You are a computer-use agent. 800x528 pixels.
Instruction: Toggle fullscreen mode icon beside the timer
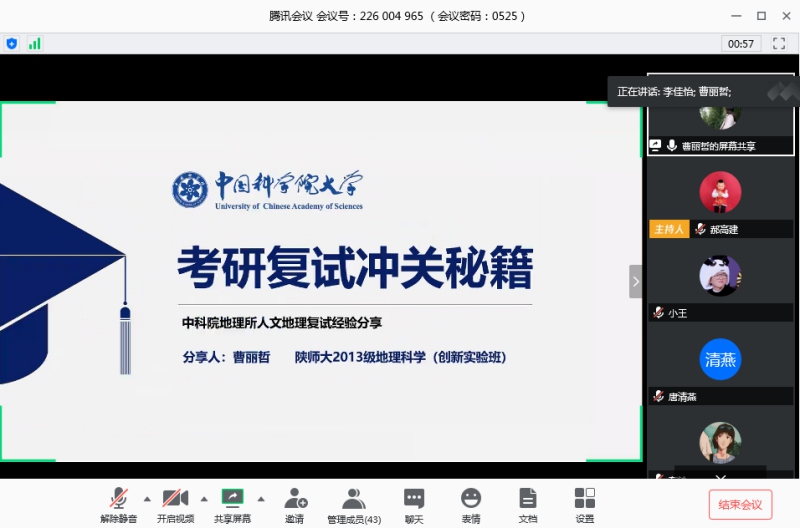779,43
